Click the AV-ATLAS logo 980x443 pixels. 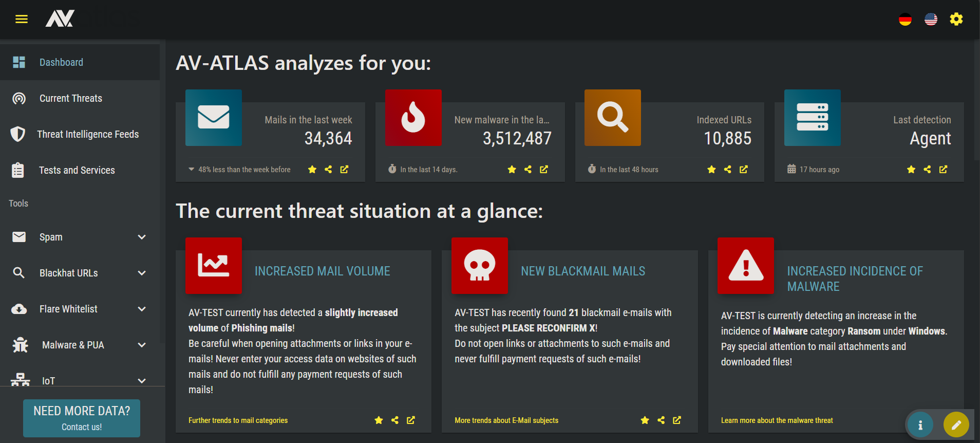(x=60, y=19)
